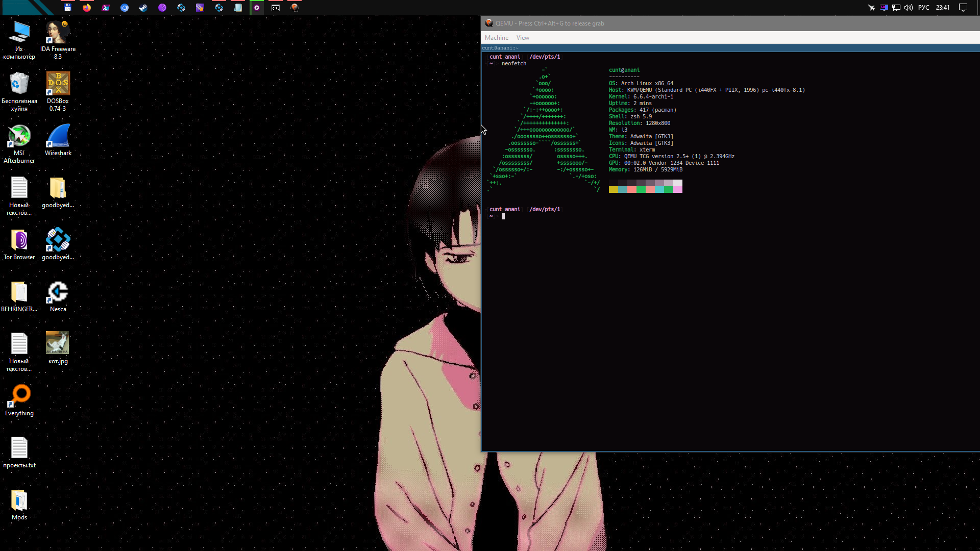
Task: Click the command prompt taskbar icon
Action: [276, 8]
